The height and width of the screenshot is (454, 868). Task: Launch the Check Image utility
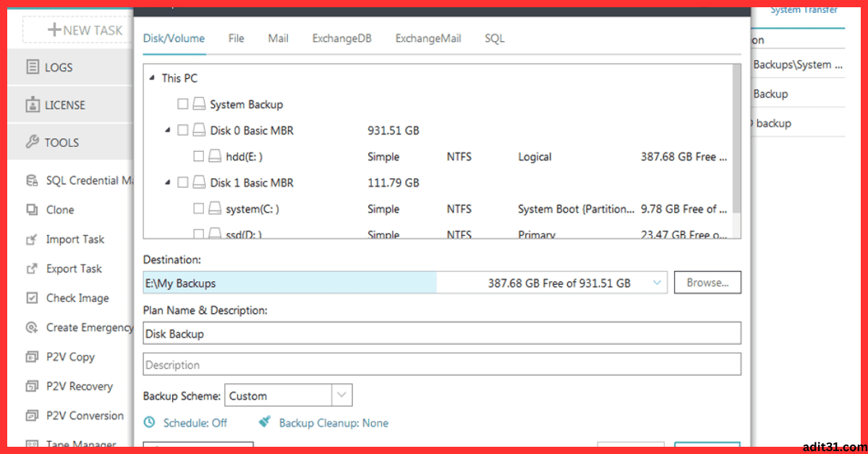coord(75,297)
